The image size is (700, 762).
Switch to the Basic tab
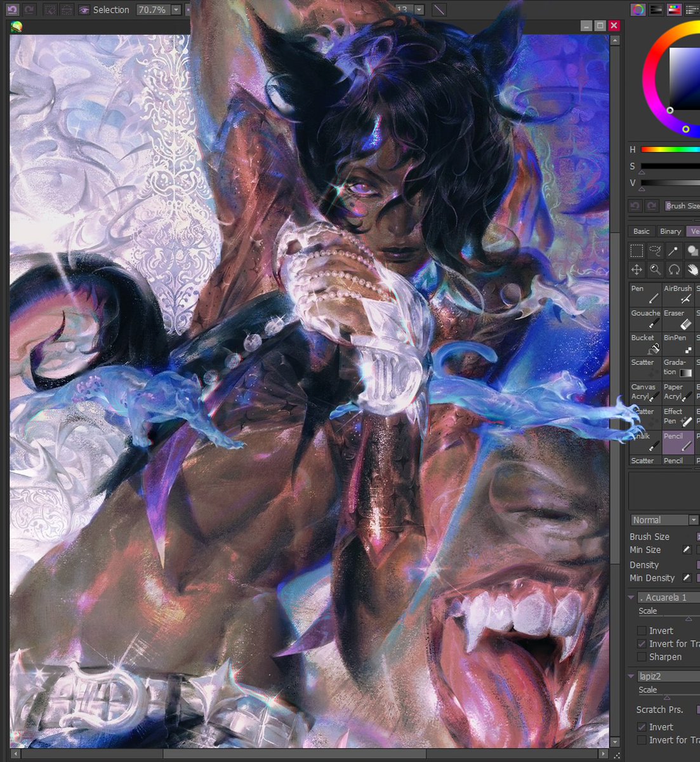point(642,231)
